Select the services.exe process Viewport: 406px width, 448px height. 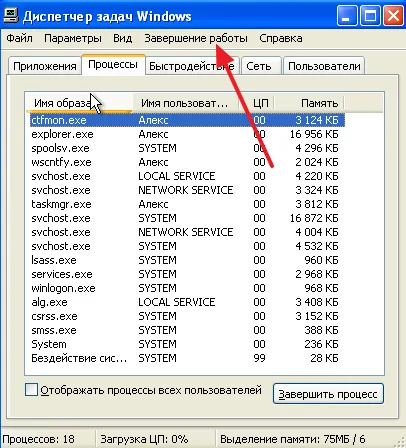point(187,274)
